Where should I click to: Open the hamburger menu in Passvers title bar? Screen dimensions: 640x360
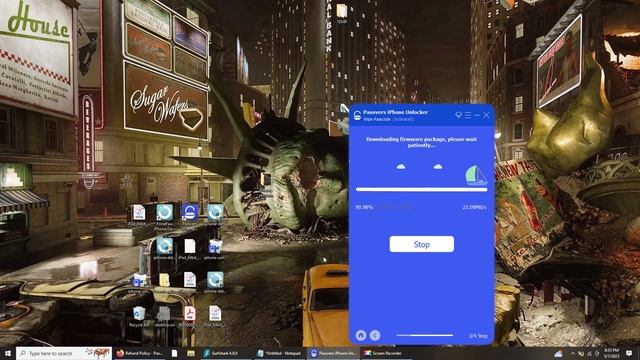(x=468, y=116)
